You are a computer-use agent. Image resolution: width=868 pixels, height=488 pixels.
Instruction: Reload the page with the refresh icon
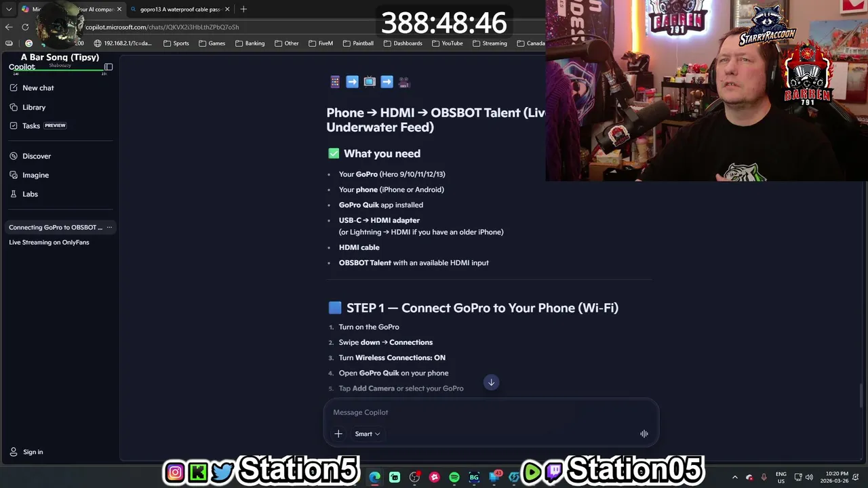click(25, 27)
